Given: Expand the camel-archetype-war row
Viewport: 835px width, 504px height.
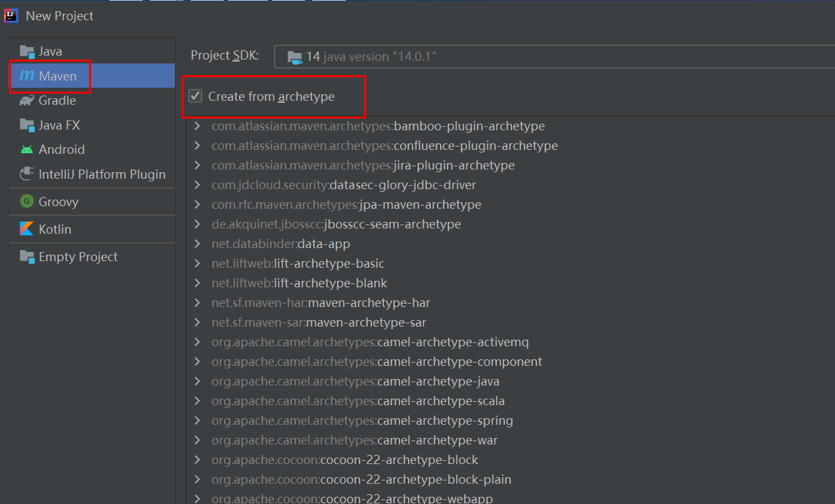Looking at the screenshot, I should point(197,441).
